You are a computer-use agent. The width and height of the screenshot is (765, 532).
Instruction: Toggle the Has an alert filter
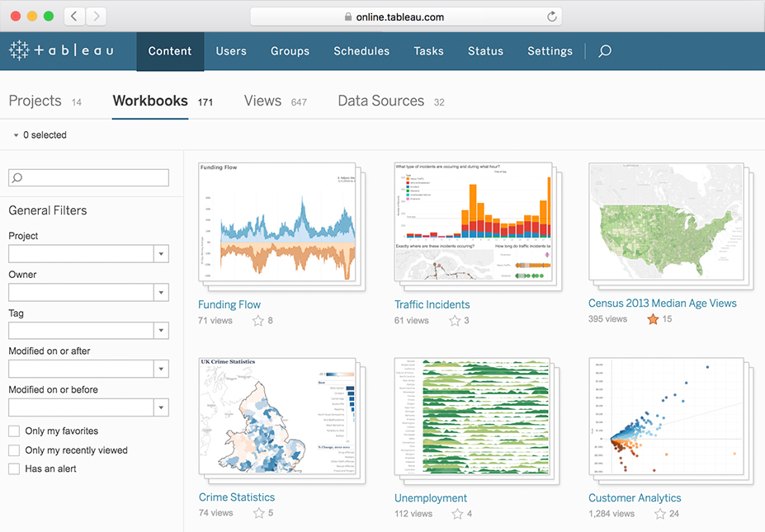[14, 470]
